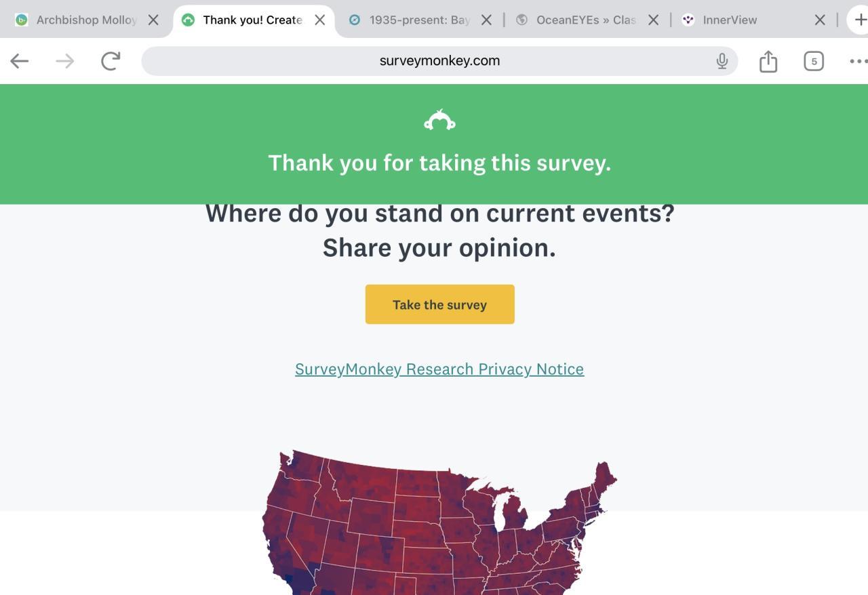The image size is (868, 595).
Task: Click the SurveyMonkey logo in banner
Action: pos(439,121)
